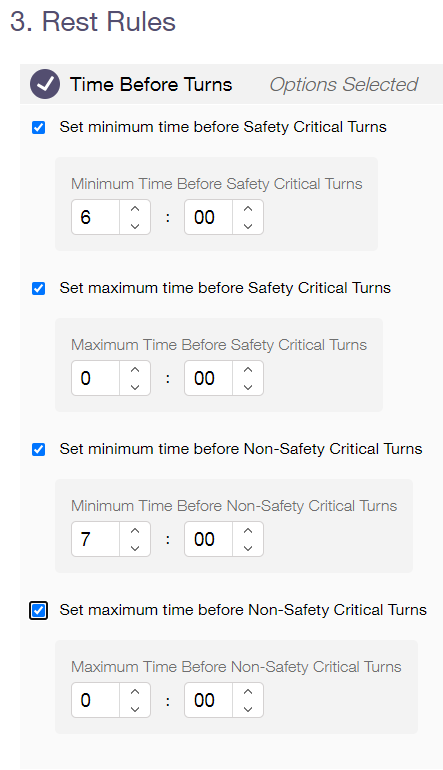Uncheck Set minimum time before Safety Critical Turns
The height and width of the screenshot is (770, 443).
[x=38, y=128]
